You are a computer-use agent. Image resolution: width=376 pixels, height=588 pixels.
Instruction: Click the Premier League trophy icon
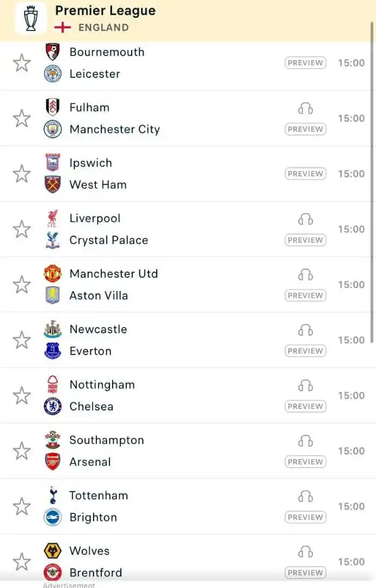[x=30, y=18]
